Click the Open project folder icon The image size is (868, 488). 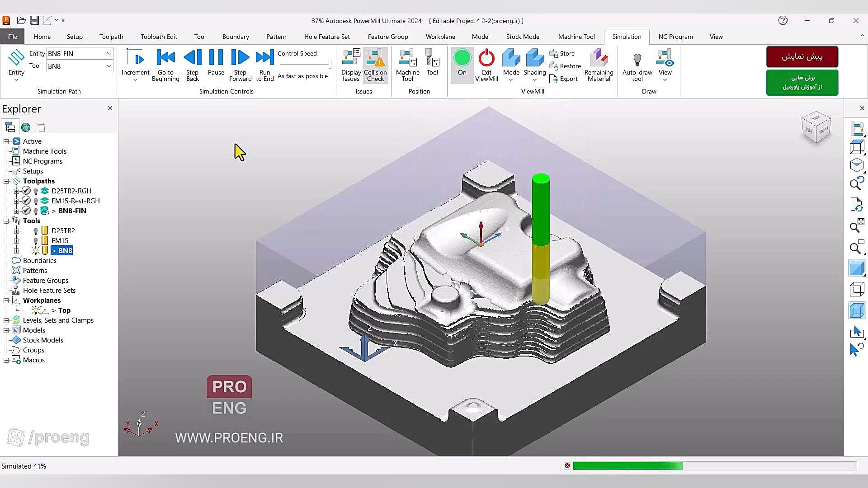coord(21,20)
